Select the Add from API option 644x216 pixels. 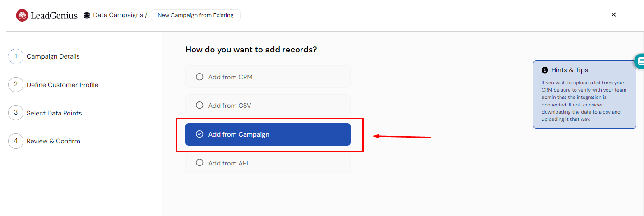[268, 163]
